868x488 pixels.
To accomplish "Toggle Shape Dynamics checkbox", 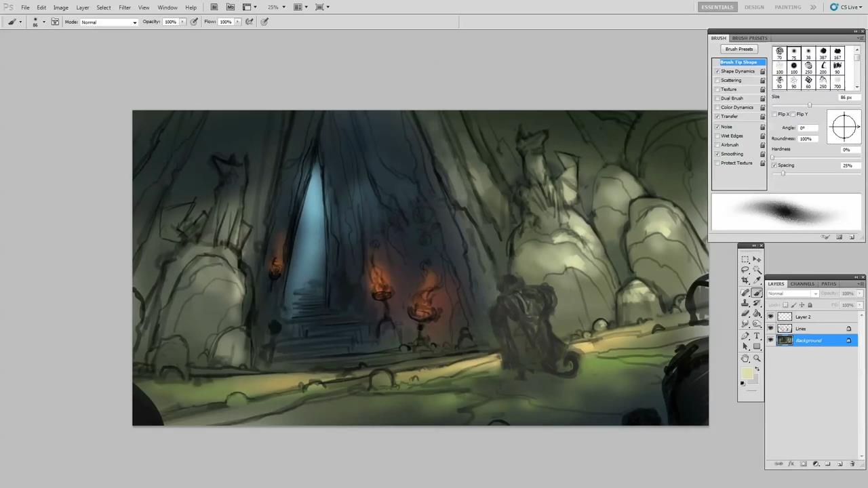I will point(717,71).
